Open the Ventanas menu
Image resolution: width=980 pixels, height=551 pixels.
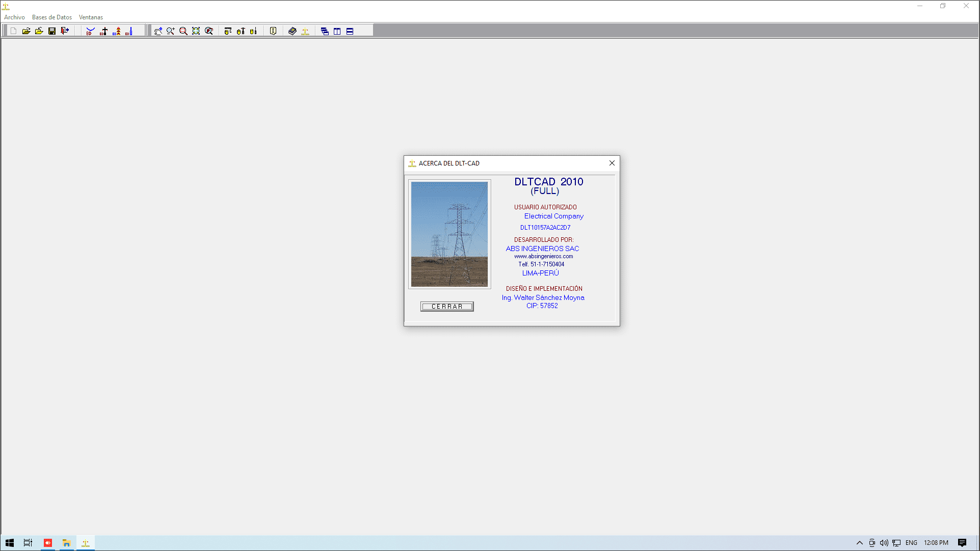pos(91,17)
